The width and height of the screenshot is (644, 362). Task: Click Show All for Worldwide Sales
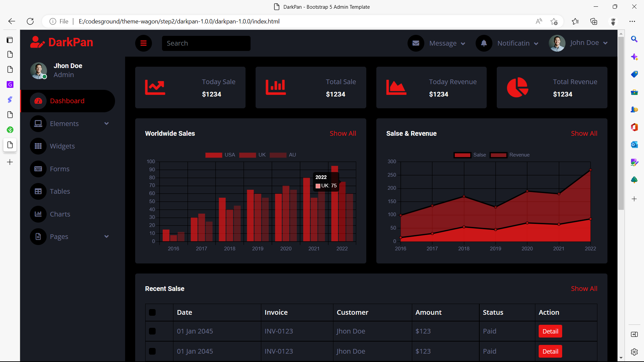tap(343, 133)
